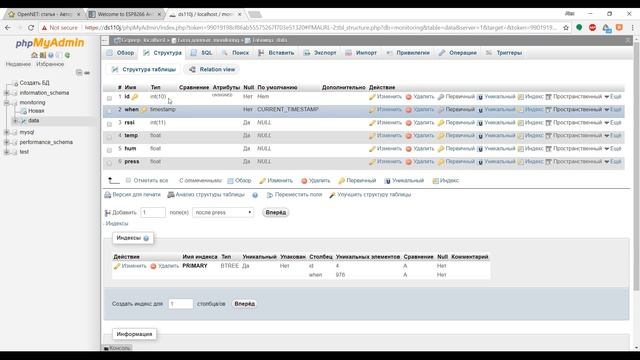Click the help icon next to Анализ структуры

255,195
